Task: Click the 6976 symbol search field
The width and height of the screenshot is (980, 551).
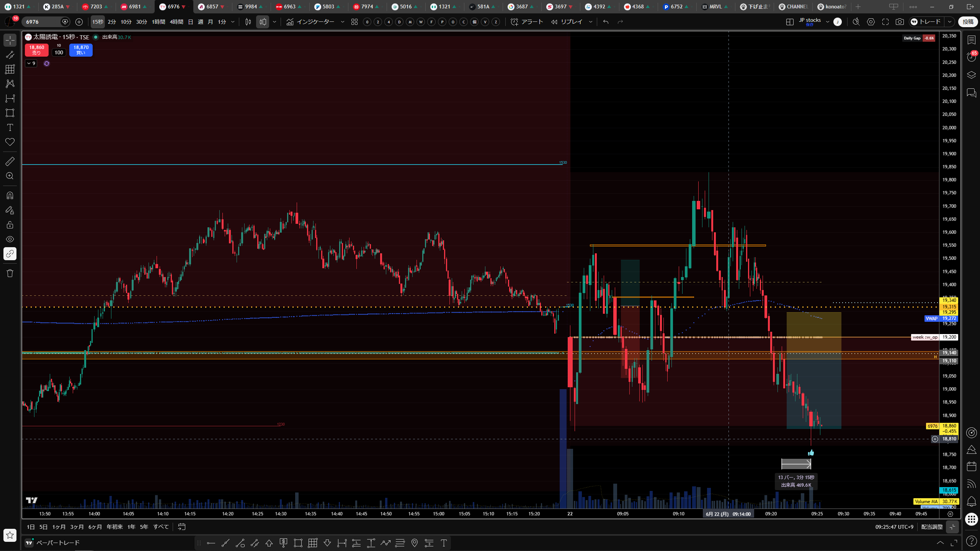Action: [42, 22]
